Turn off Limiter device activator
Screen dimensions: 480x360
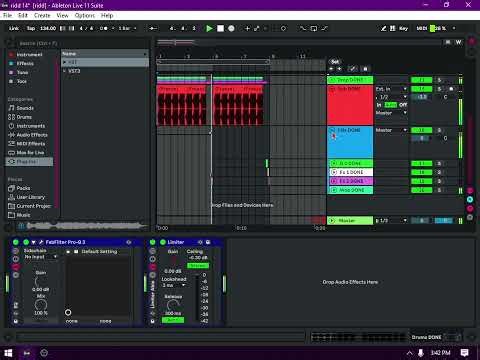tap(163, 242)
